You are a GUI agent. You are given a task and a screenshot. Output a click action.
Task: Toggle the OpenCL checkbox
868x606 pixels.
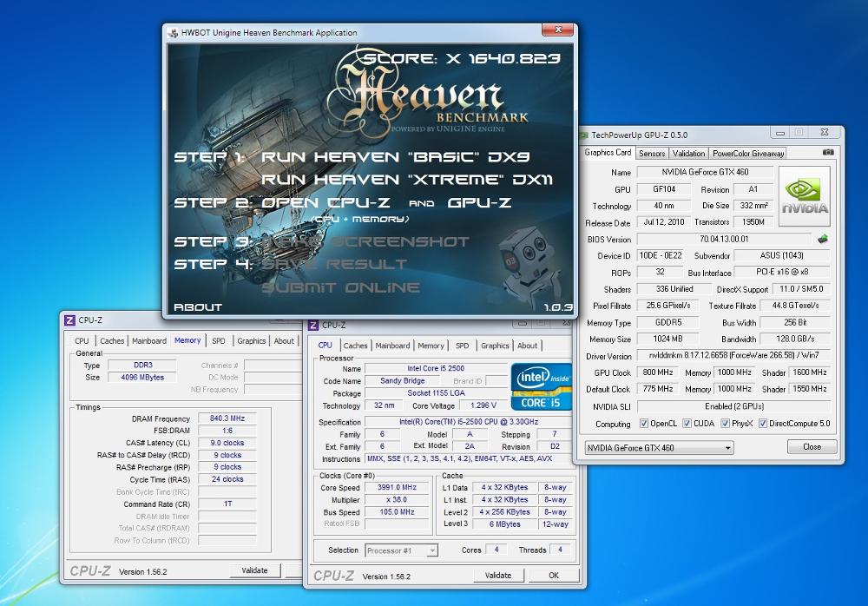click(x=644, y=423)
